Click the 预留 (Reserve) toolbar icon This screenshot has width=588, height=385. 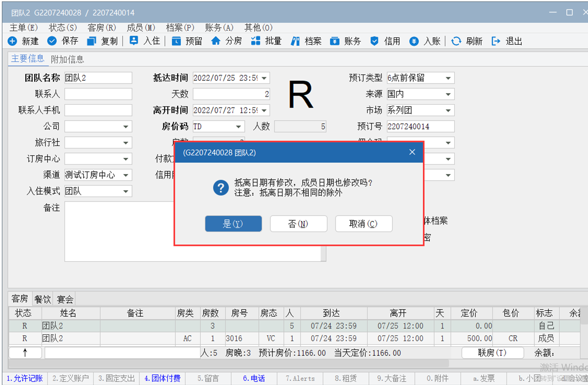tap(176, 41)
